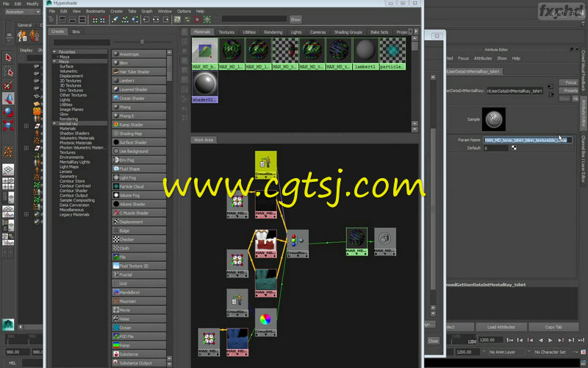This screenshot has height=368, width=588.
Task: Click the create panel search field
Action: (82, 42)
